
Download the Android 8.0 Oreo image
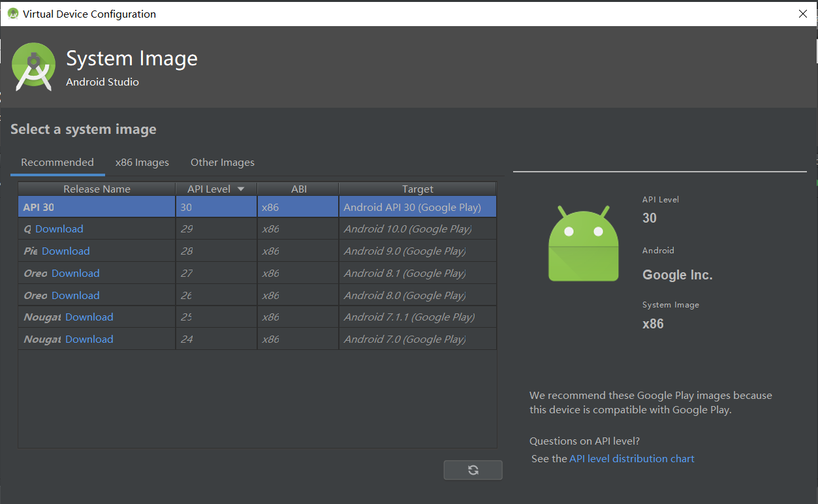[75, 295]
